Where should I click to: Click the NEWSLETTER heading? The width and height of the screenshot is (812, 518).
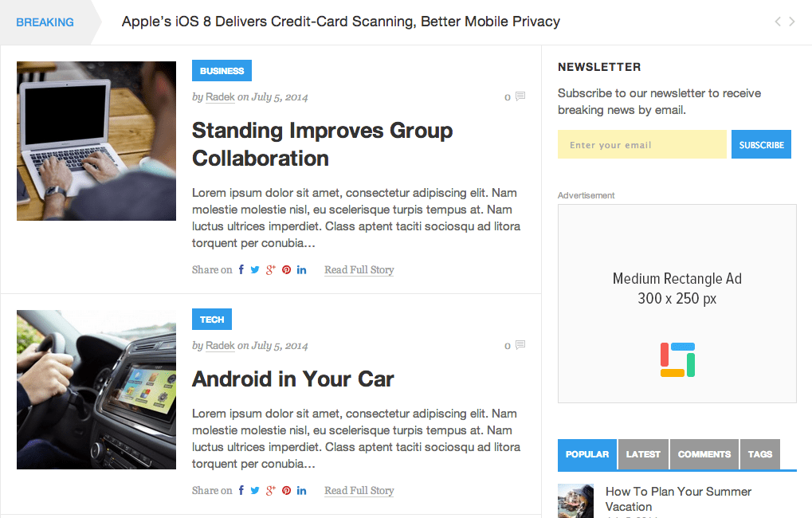[599, 67]
